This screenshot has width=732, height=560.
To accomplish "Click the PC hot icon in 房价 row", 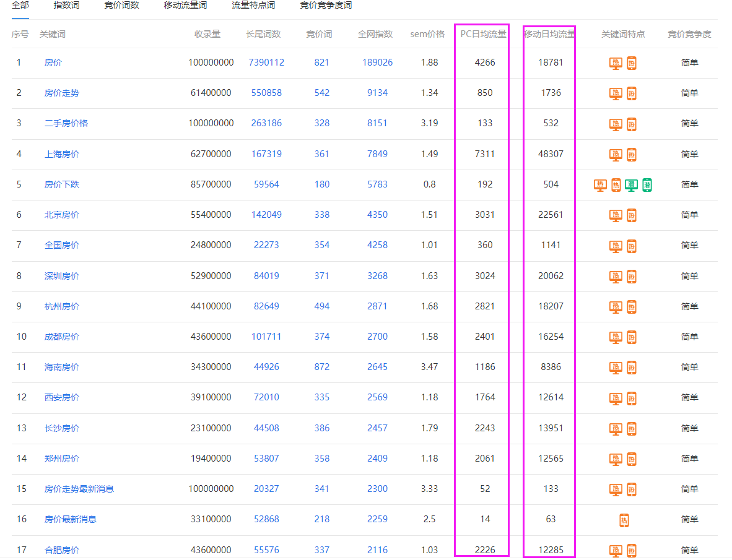I will pos(616,63).
